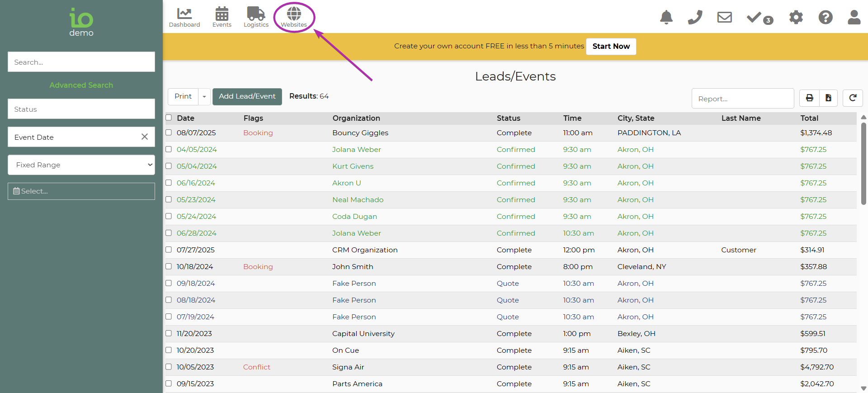Screen dimensions: 868x393
Task: Select checkbox for CRM Organization row
Action: pos(169,250)
